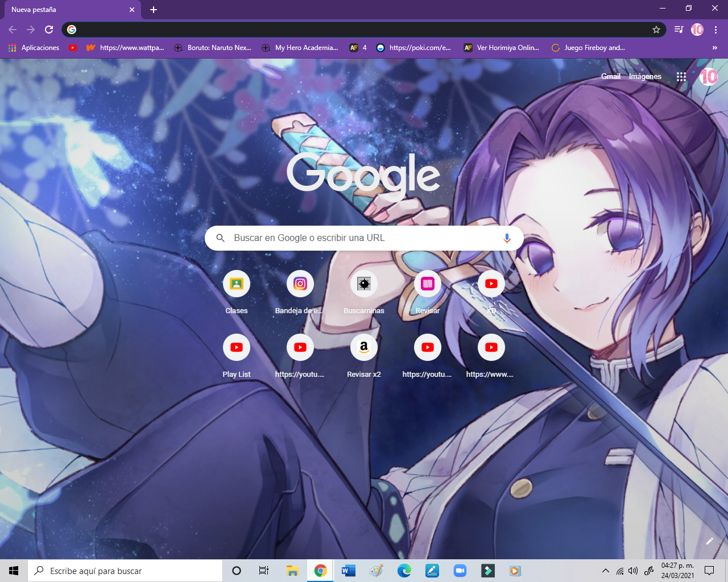Image resolution: width=728 pixels, height=582 pixels.
Task: Go back using the browser back arrow
Action: (13, 30)
